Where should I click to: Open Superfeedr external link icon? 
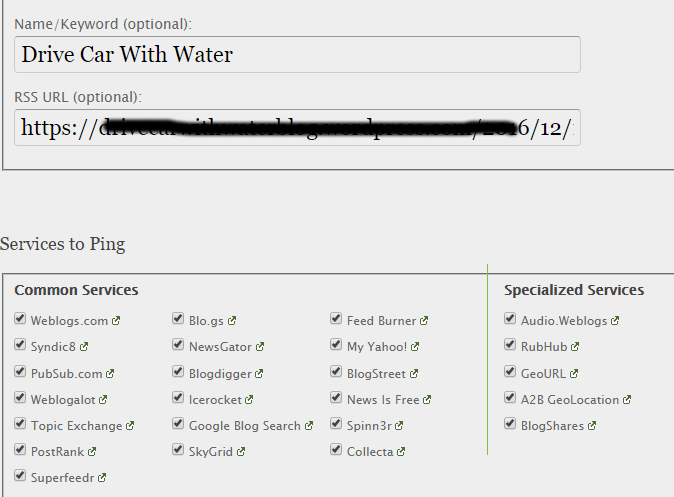pos(102,478)
